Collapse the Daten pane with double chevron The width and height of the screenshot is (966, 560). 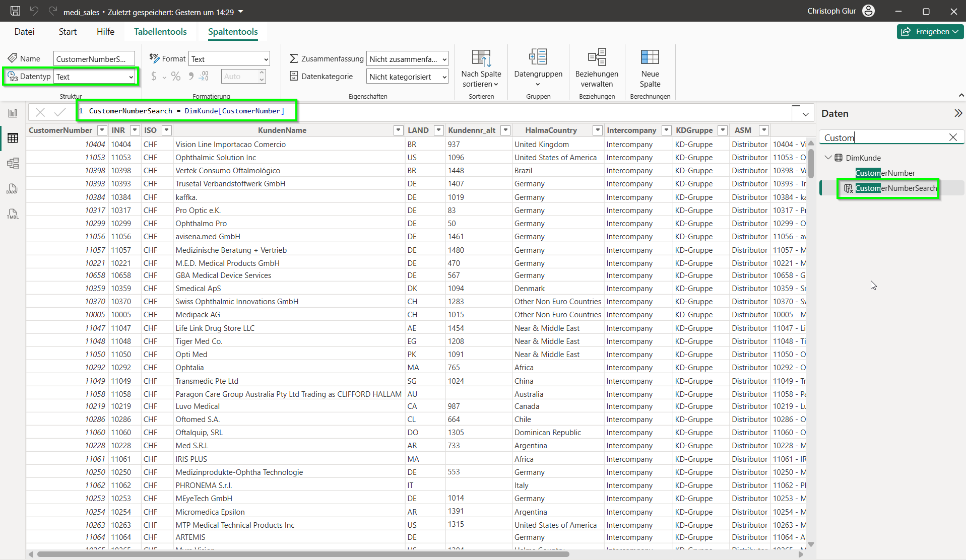click(x=958, y=113)
